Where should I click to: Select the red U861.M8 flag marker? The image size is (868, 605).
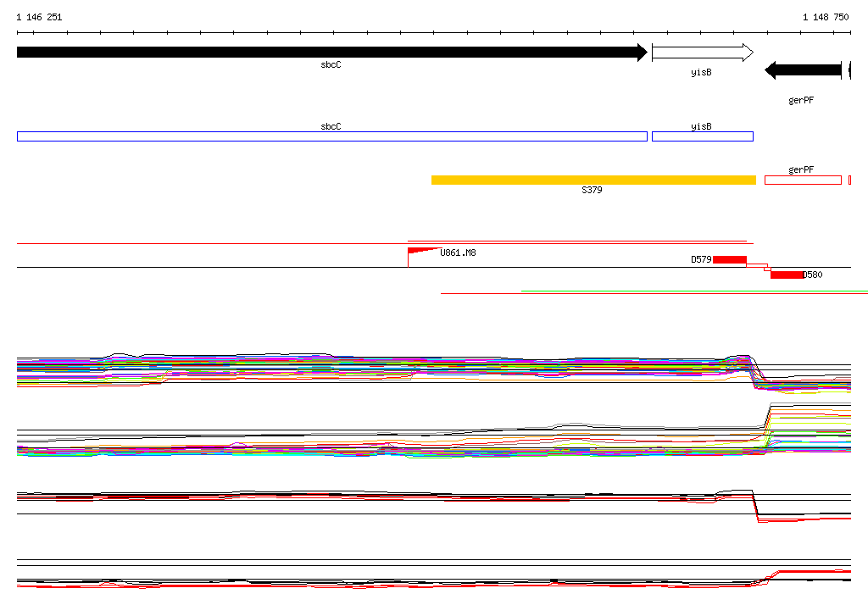(x=424, y=257)
